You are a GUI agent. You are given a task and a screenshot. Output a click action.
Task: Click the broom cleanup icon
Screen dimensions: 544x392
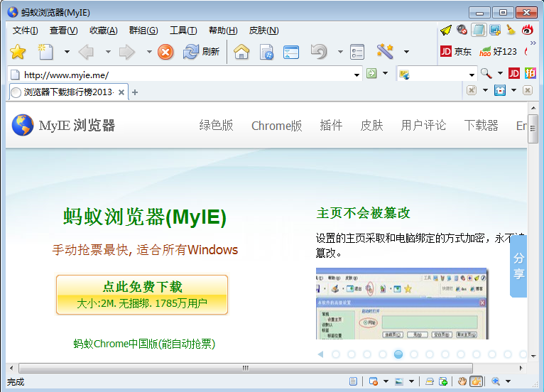point(511,30)
